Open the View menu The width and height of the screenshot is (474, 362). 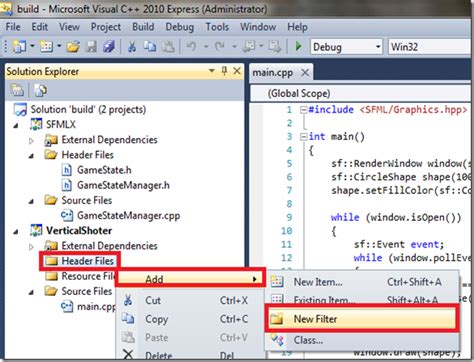coord(69,27)
